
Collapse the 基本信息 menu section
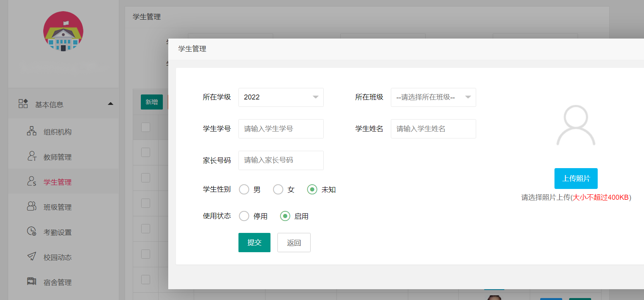click(110, 104)
